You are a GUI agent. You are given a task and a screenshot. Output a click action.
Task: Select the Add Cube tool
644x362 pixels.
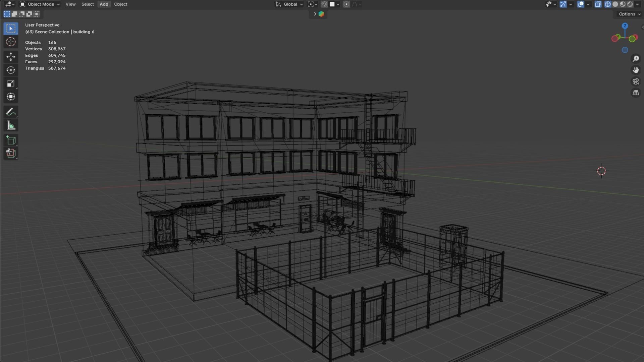(x=11, y=140)
